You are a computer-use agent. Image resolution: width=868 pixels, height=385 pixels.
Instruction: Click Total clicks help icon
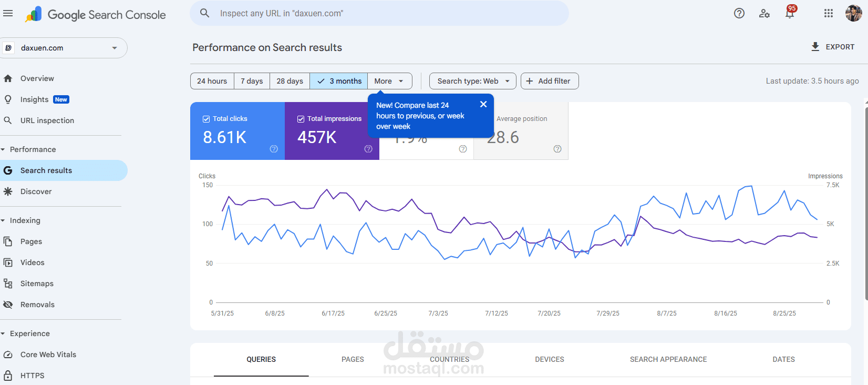(x=274, y=149)
